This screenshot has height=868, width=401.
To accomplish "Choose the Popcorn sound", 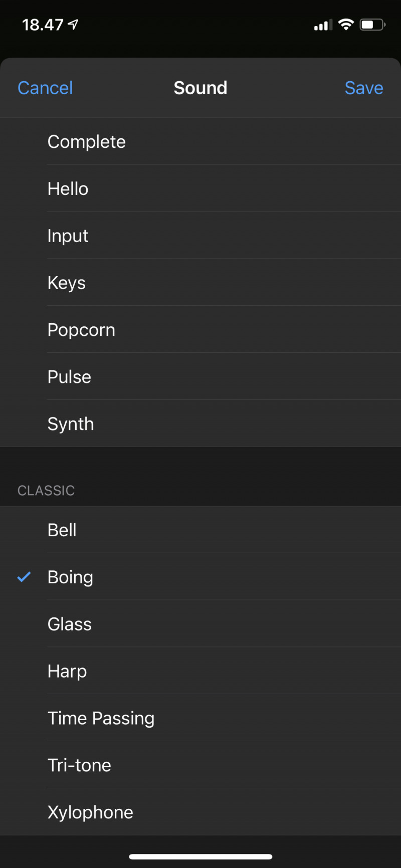I will pyautogui.click(x=81, y=330).
